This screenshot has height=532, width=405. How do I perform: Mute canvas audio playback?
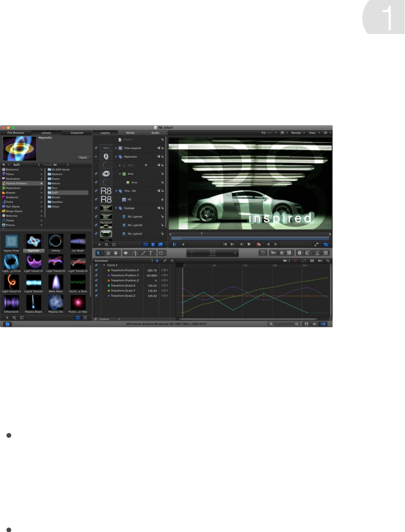click(183, 244)
